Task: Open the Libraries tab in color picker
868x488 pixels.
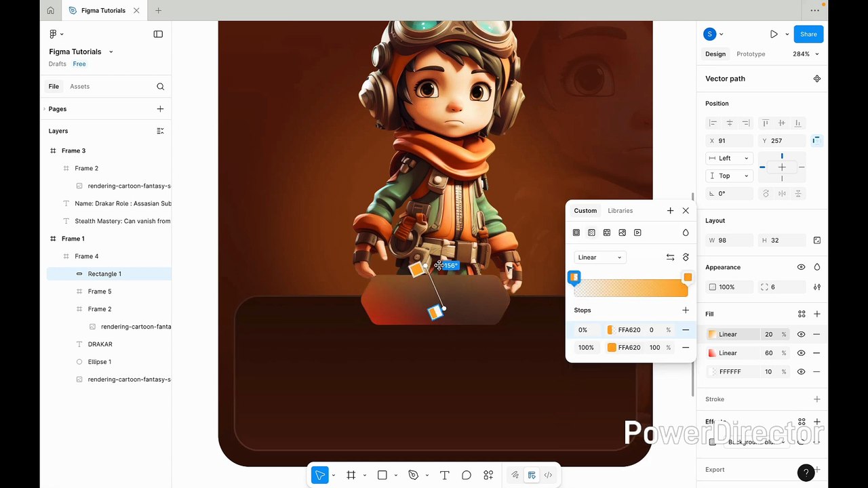Action: pyautogui.click(x=620, y=211)
